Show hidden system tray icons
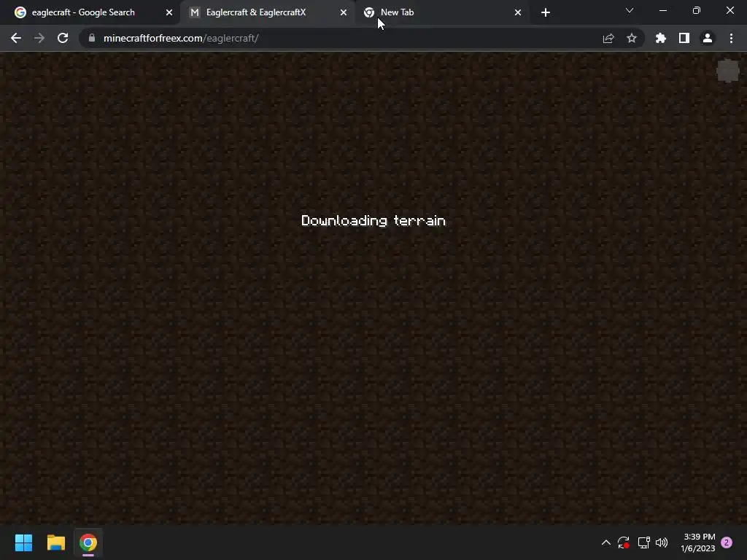This screenshot has height=560, width=747. [x=606, y=542]
